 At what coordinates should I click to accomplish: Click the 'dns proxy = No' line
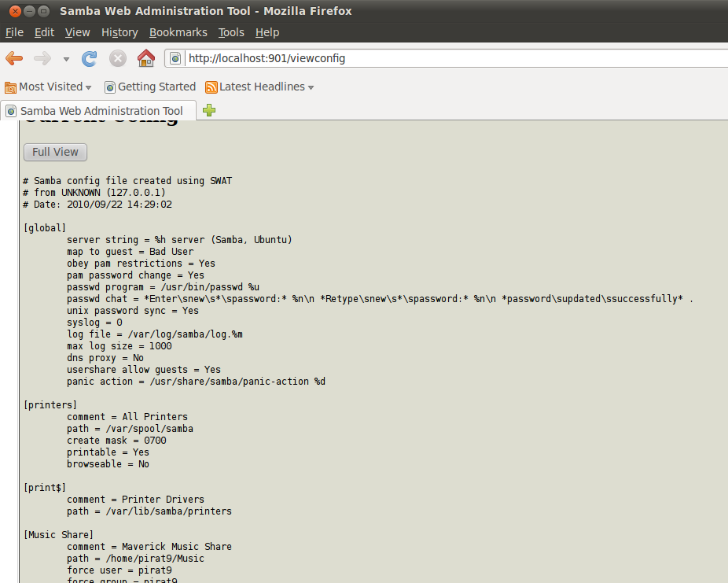tap(105, 358)
